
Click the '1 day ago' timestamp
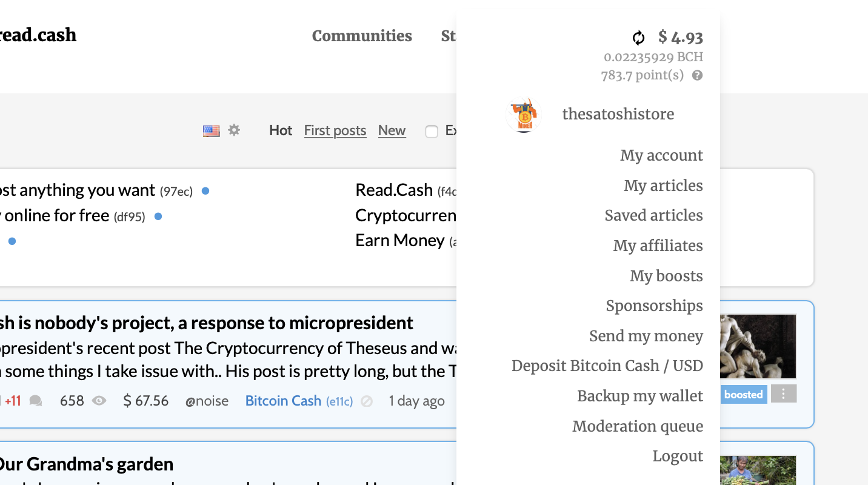[x=416, y=401]
